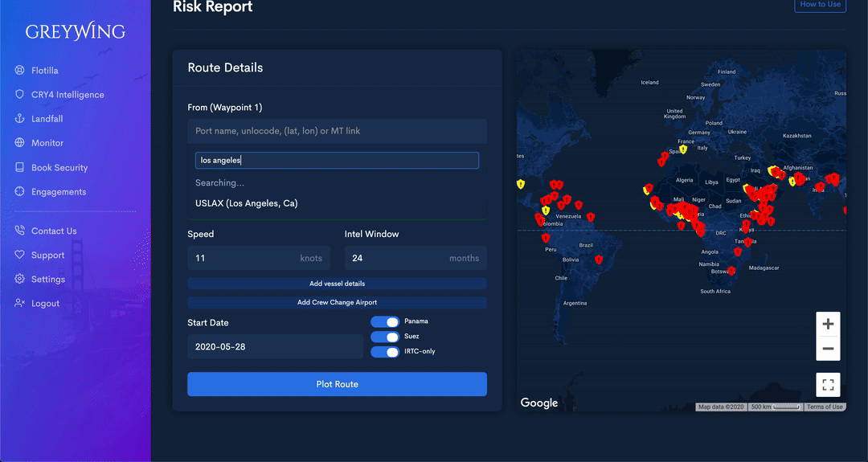868x462 pixels.
Task: Expand Add Crew Change Airport section
Action: coord(337,303)
